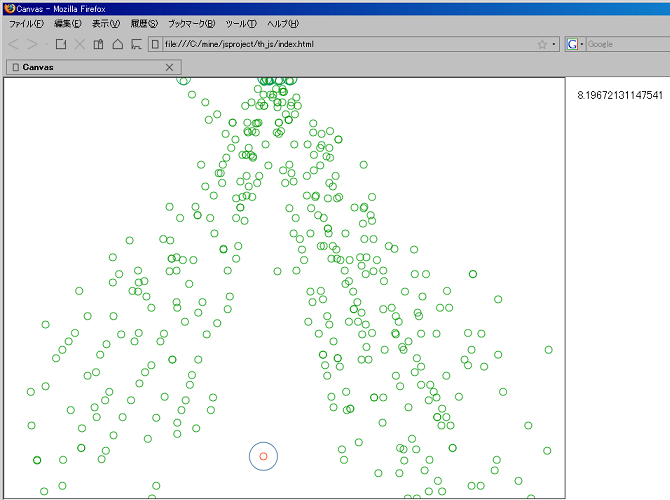Close the Canvas tab with its X button
670x500 pixels.
[169, 67]
